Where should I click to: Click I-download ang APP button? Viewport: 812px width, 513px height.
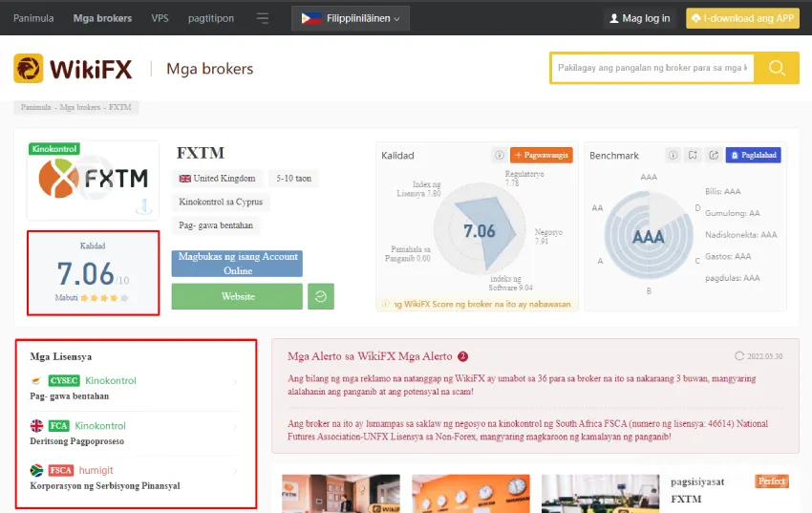click(742, 18)
